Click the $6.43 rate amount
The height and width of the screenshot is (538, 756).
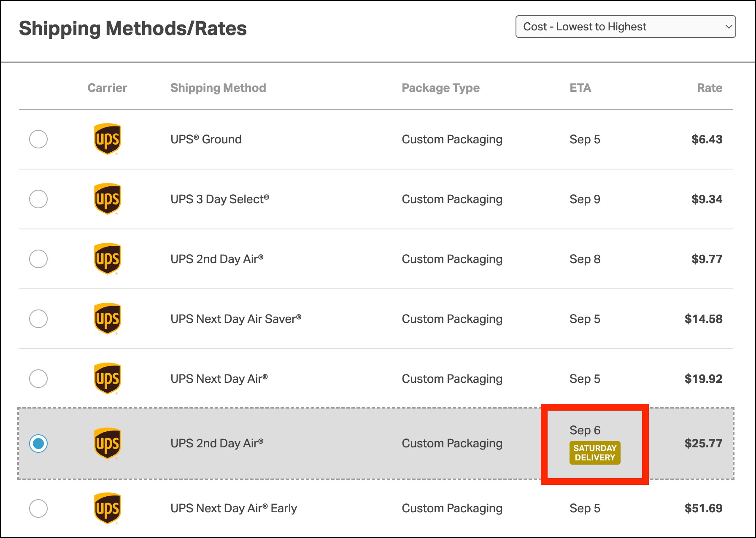coord(707,139)
